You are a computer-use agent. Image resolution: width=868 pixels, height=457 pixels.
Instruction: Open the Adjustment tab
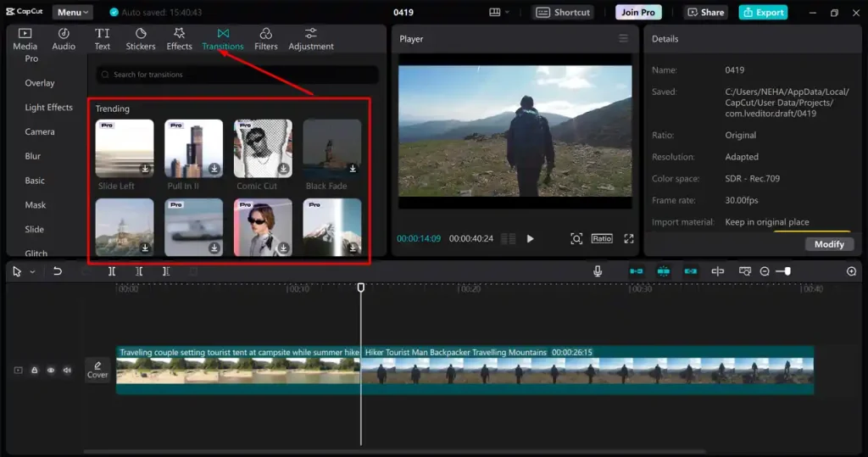click(311, 39)
